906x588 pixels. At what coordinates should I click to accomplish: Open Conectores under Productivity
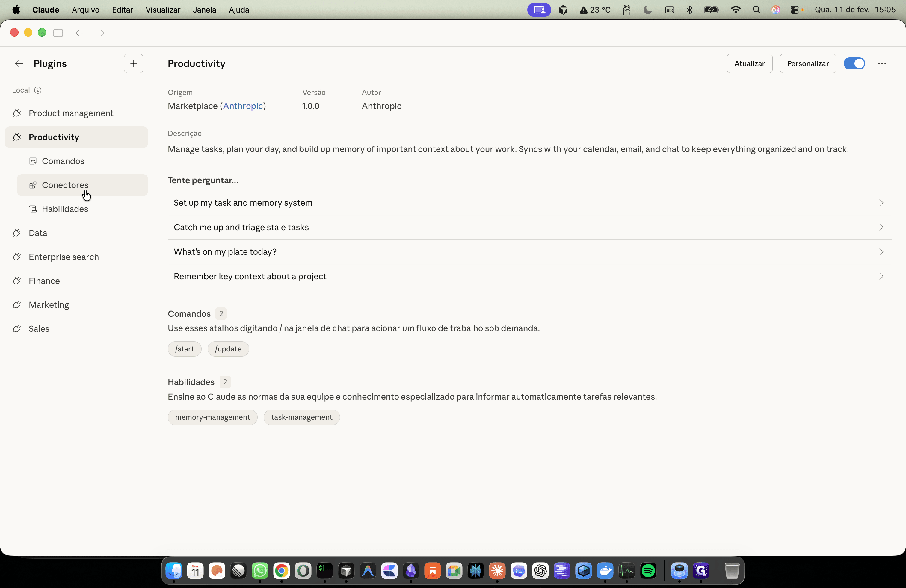coord(82,185)
